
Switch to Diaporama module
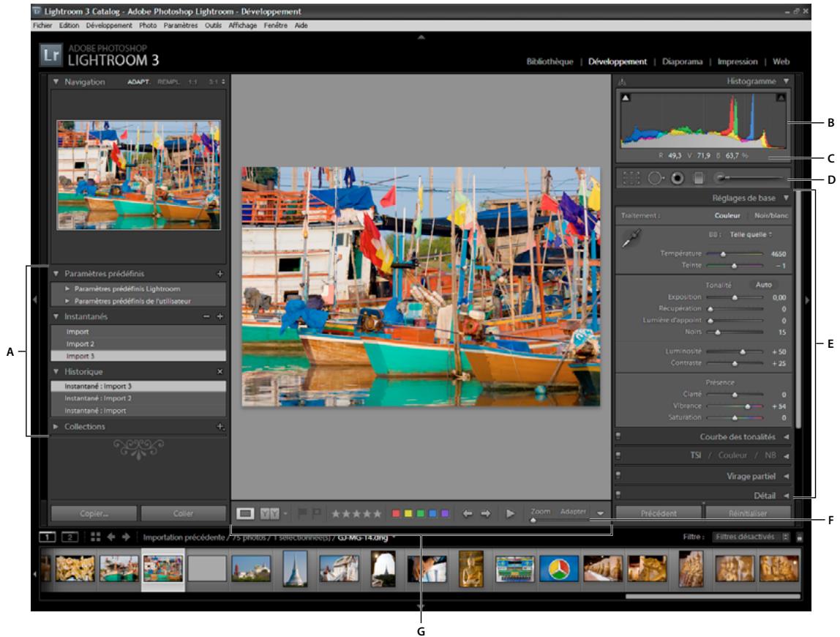[x=682, y=62]
